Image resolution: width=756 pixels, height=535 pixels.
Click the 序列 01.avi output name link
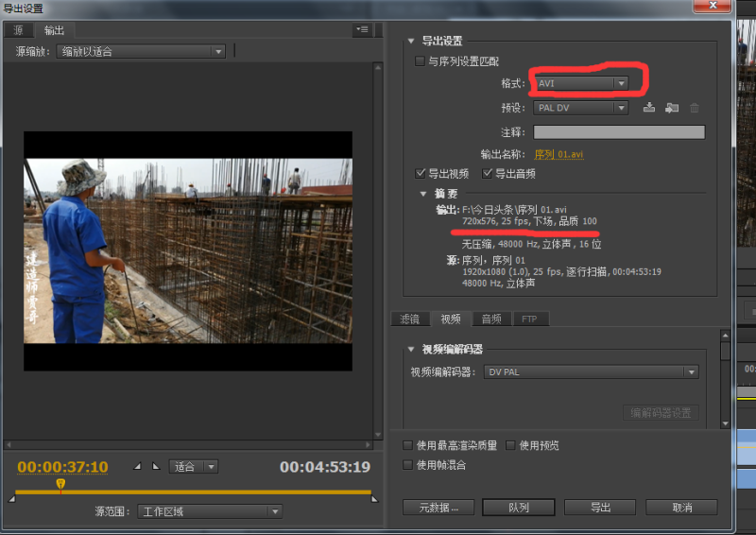[x=558, y=154]
